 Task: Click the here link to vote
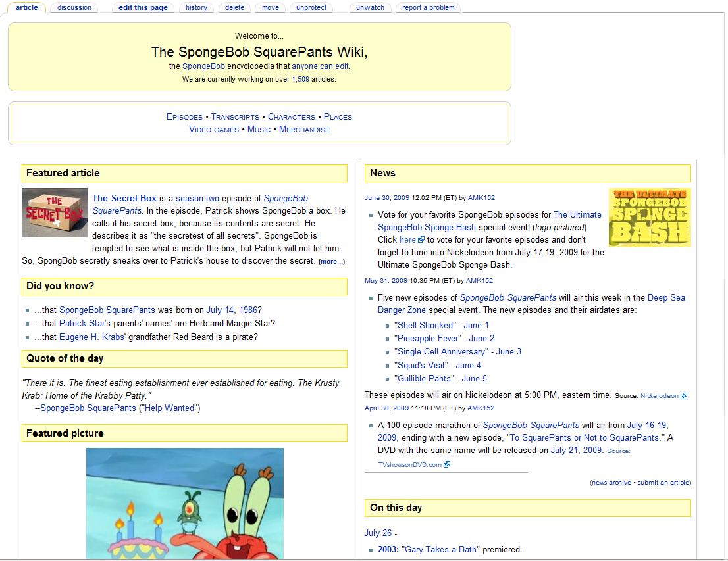[x=407, y=239]
